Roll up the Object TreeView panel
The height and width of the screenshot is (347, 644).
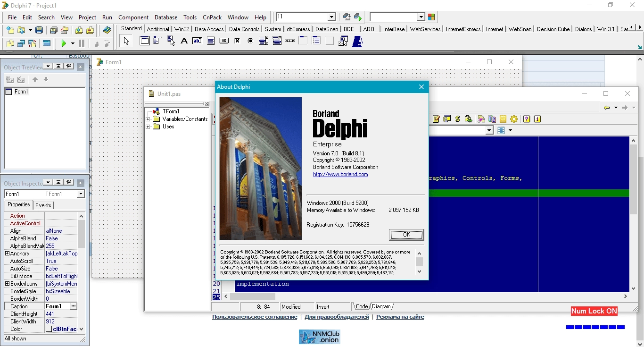coord(58,66)
